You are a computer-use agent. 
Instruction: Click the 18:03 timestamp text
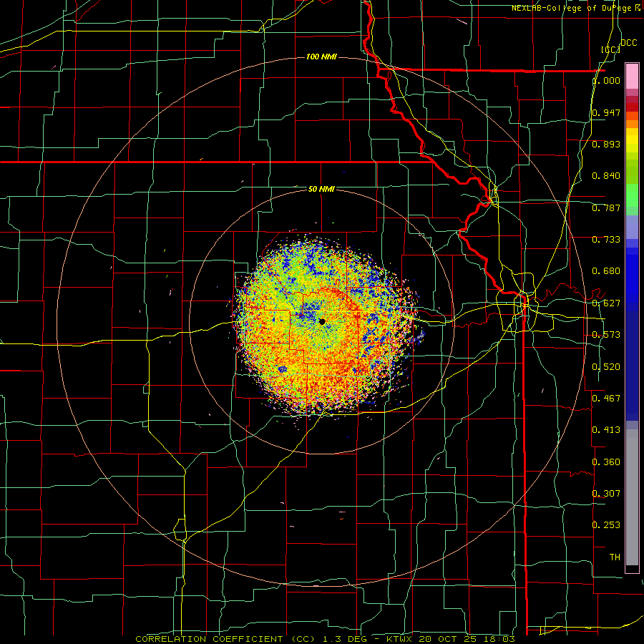[501, 639]
